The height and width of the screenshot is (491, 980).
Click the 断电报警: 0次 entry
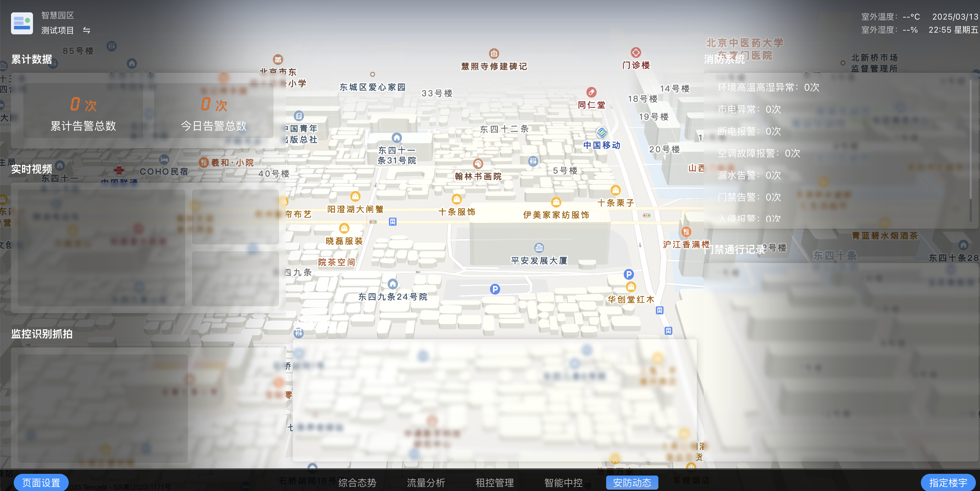click(x=749, y=132)
